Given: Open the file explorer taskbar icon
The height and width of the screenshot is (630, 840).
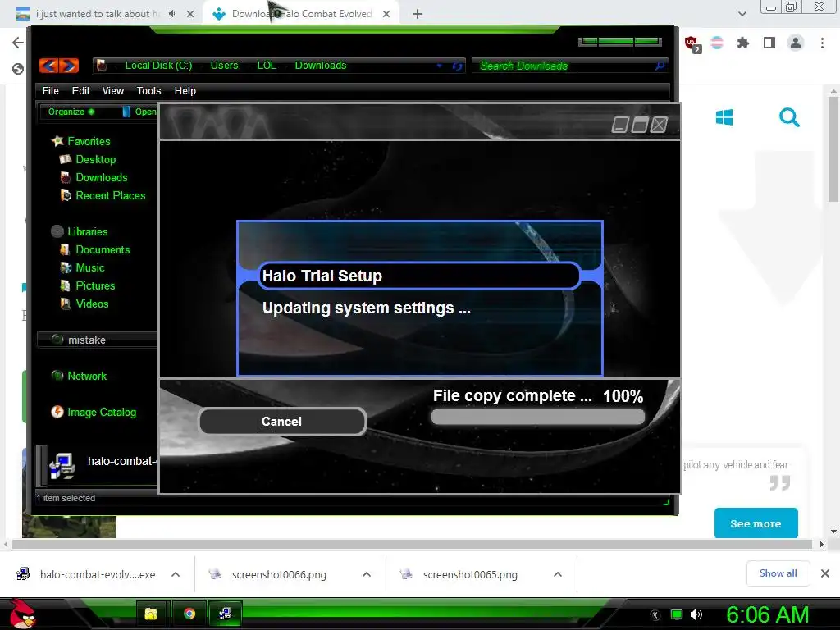Looking at the screenshot, I should tap(152, 614).
